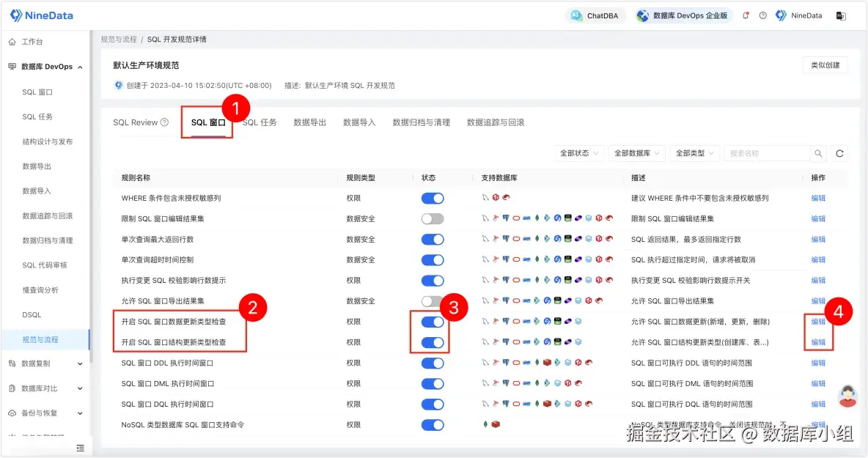Click the NineData logo in the top-left corner
The height and width of the screenshot is (458, 868).
point(40,15)
